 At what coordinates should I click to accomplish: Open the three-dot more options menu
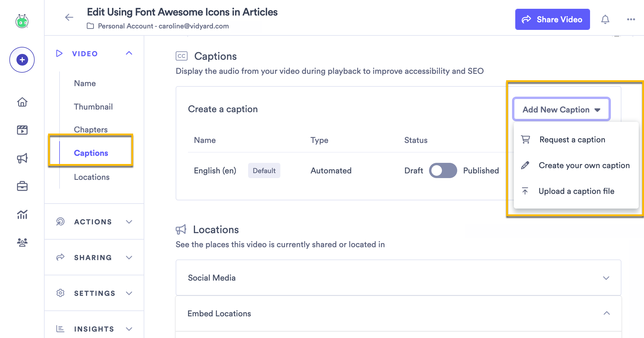point(631,19)
